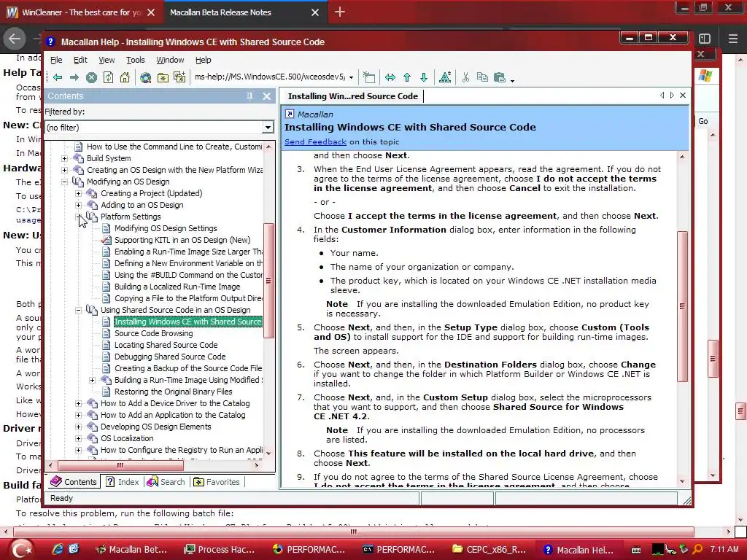Click the browser back arrow button
Screen dimensions: 747x560
point(15,39)
